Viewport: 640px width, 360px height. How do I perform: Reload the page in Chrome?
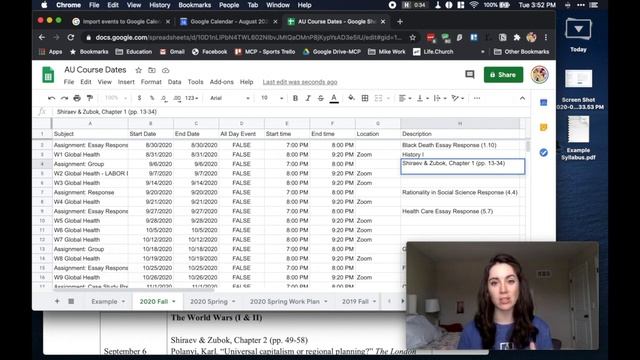[x=71, y=38]
